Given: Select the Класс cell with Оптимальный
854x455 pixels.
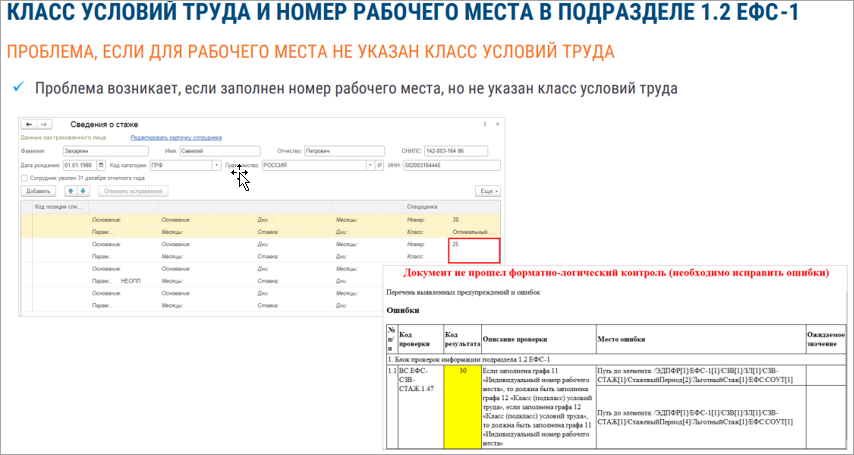Looking at the screenshot, I should pos(474,232).
